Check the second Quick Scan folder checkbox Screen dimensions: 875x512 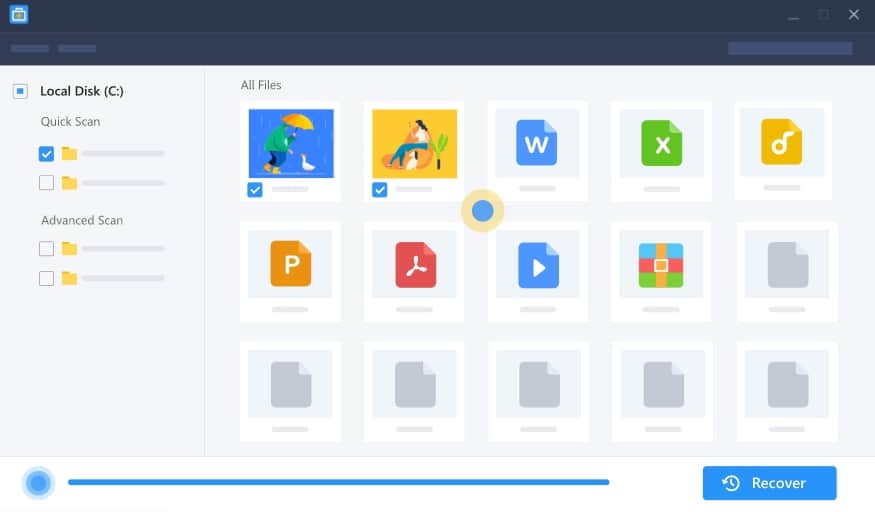[x=46, y=182]
